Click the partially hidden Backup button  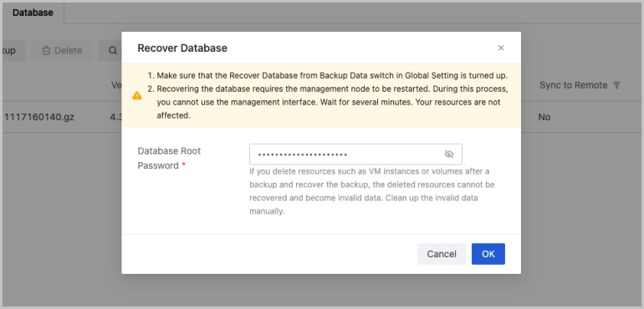click(x=14, y=50)
